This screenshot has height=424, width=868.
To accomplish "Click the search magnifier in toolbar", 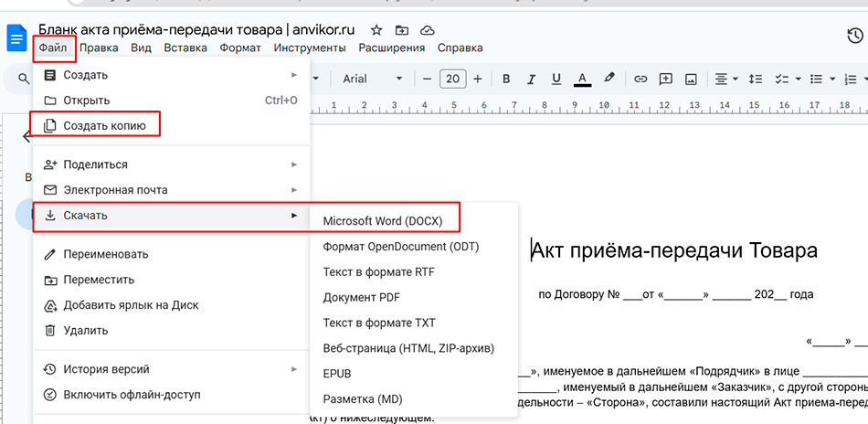I will click(23, 79).
